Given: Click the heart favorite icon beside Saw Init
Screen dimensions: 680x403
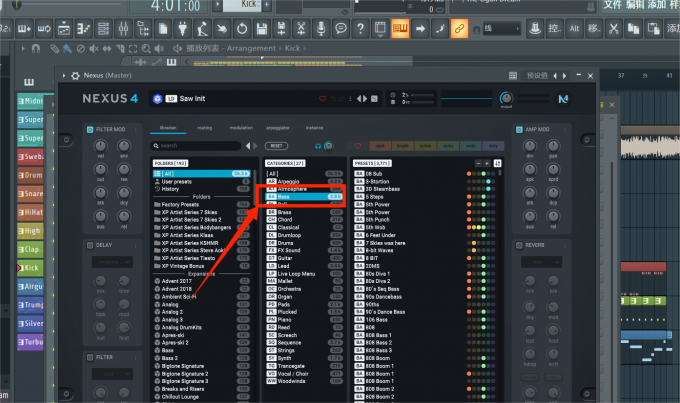Looking at the screenshot, I should pos(322,99).
